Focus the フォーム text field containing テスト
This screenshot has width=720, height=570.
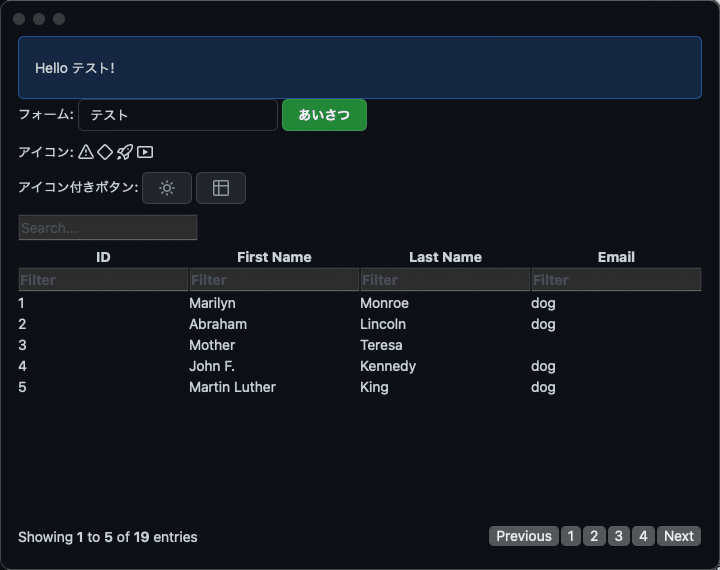pyautogui.click(x=178, y=115)
